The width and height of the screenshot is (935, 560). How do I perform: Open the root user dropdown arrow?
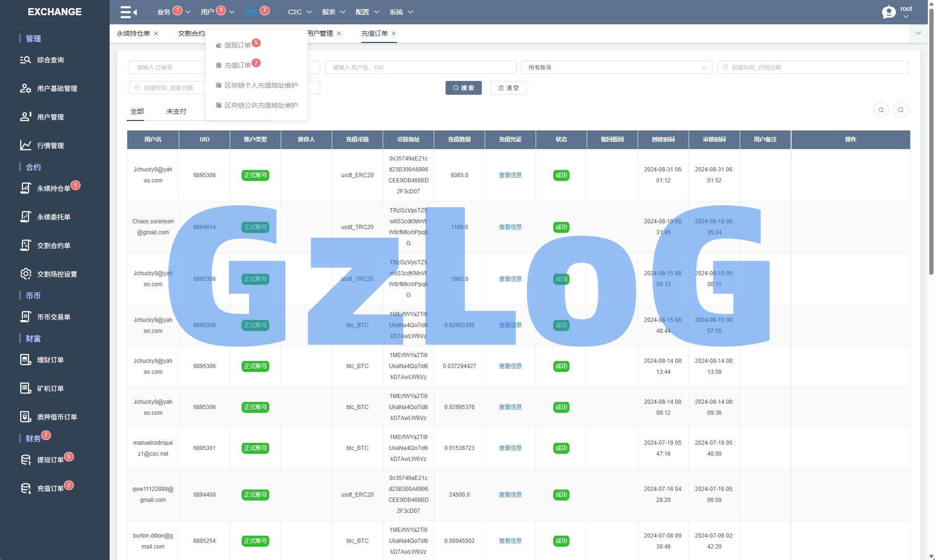pyautogui.click(x=906, y=17)
